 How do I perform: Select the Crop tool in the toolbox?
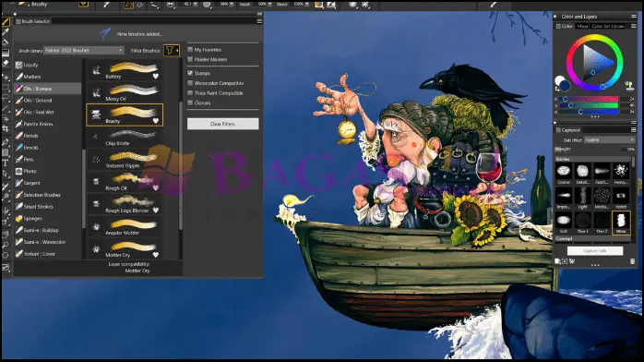6,129
